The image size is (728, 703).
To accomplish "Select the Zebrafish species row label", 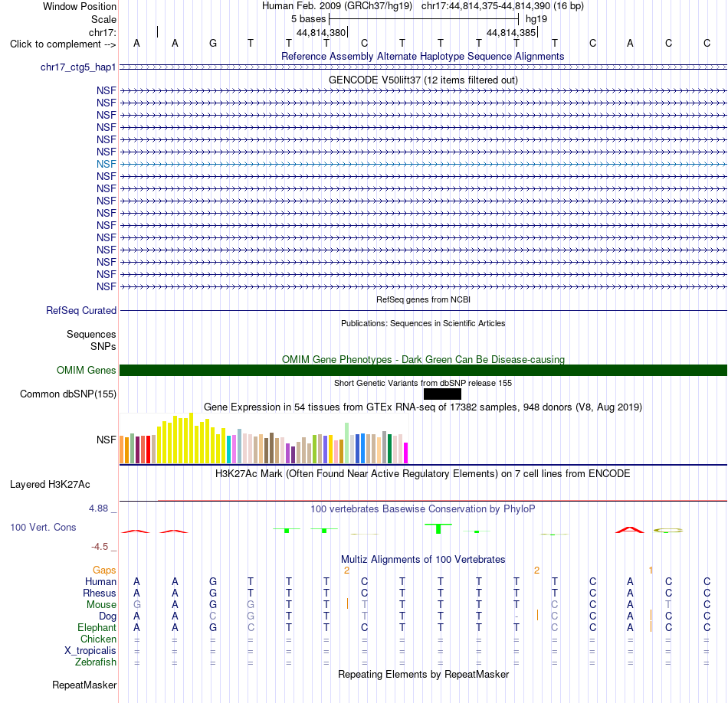I will 96,662.
